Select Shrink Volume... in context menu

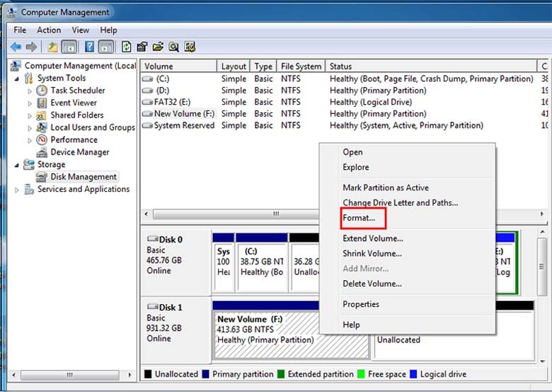coord(372,253)
